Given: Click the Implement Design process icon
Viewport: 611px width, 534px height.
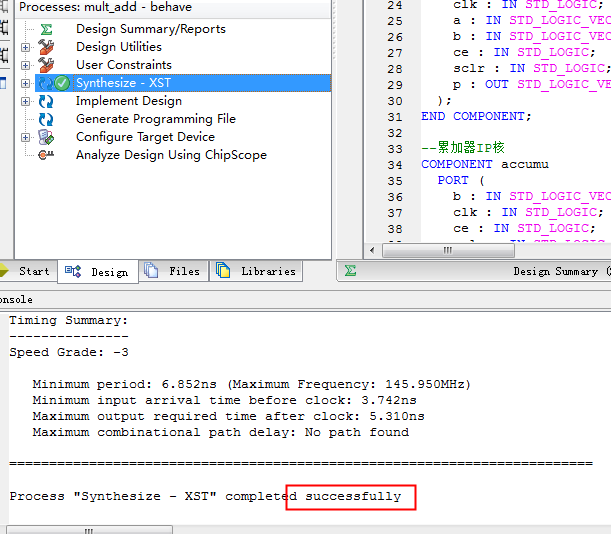Looking at the screenshot, I should point(46,101).
